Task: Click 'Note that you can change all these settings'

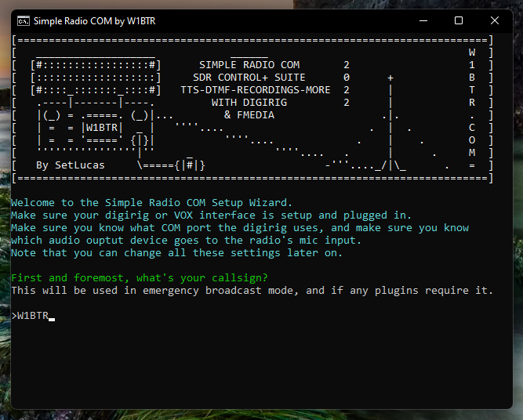Action: click(x=176, y=253)
